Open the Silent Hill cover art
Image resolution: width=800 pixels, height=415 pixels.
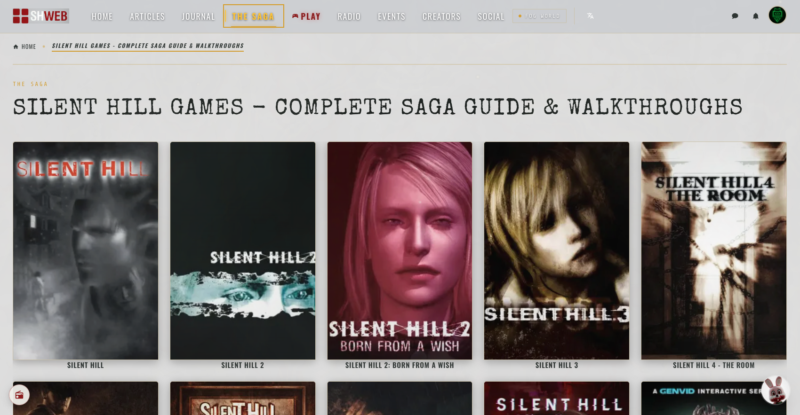[x=86, y=251]
